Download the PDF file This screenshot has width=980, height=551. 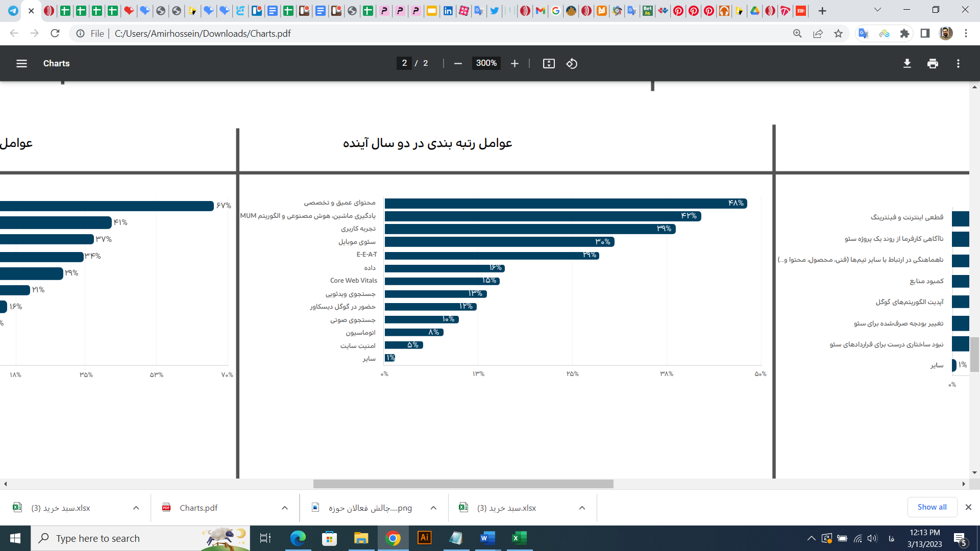click(x=908, y=63)
